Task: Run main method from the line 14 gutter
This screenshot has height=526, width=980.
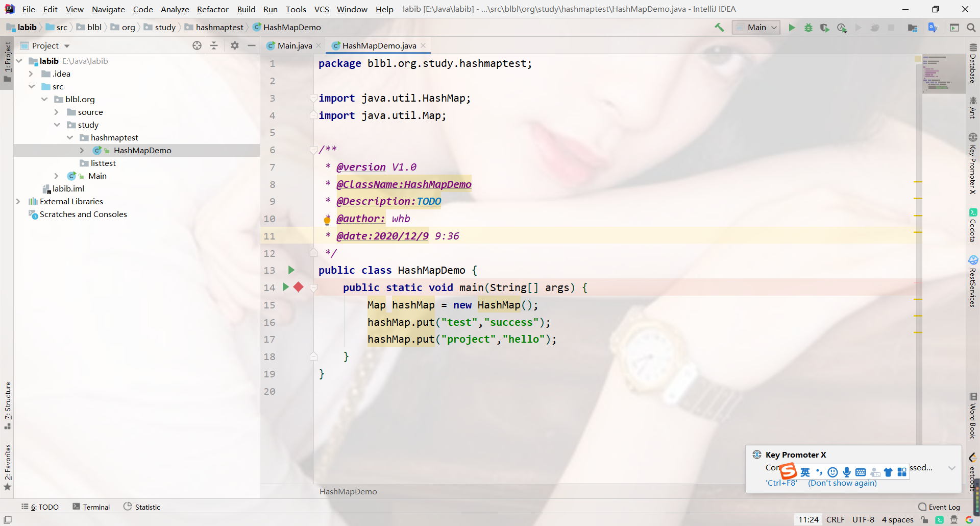Action: pos(286,287)
